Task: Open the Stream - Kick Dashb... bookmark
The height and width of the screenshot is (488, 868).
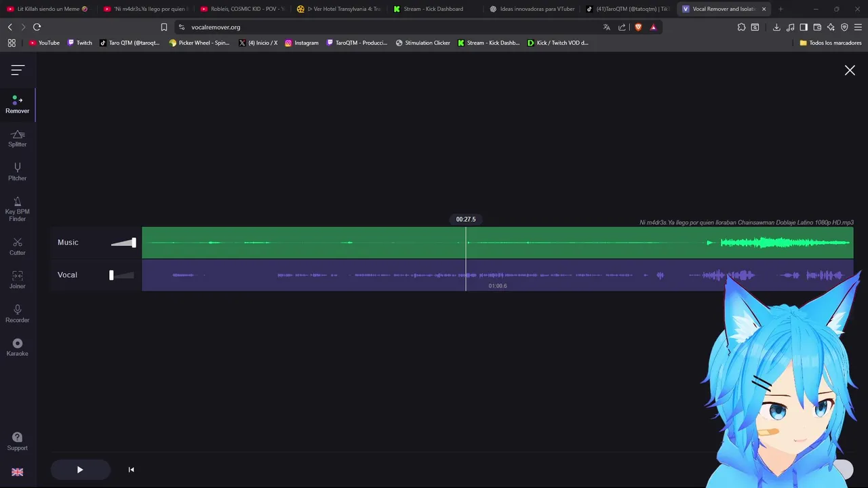Action: tap(488, 43)
